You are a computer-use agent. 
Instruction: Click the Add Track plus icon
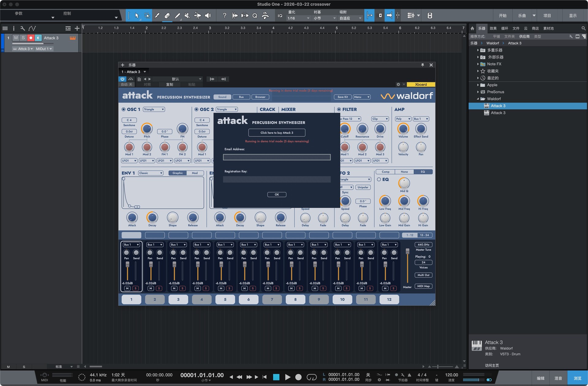pos(77,28)
